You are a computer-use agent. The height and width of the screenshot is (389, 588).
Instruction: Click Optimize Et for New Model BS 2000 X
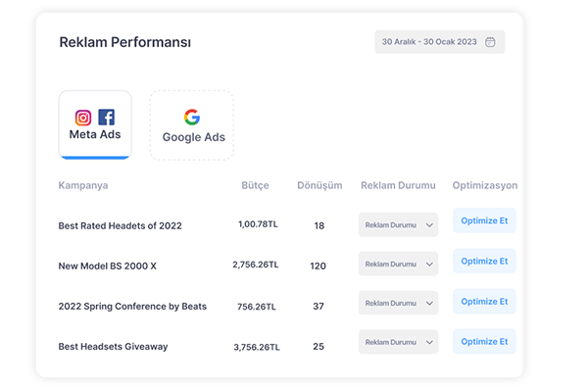(484, 261)
